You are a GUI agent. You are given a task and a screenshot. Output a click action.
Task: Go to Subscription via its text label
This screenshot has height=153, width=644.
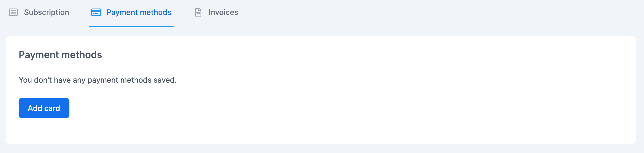coord(46,12)
